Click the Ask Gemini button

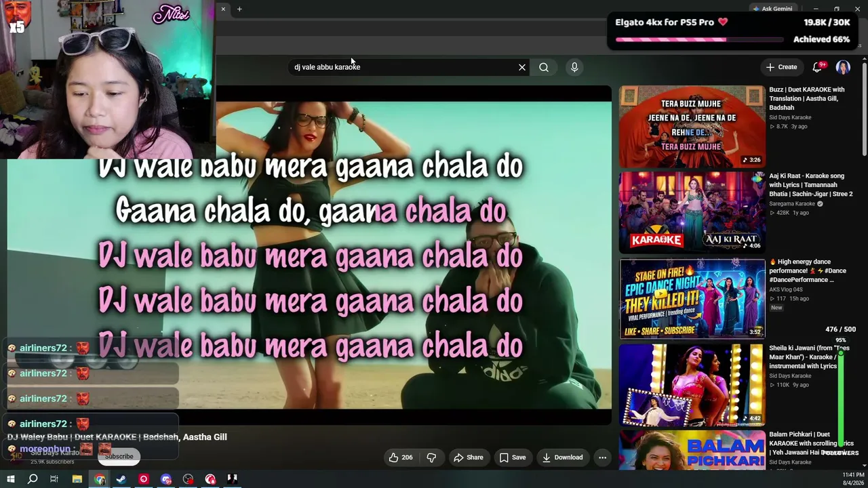pyautogui.click(x=772, y=9)
